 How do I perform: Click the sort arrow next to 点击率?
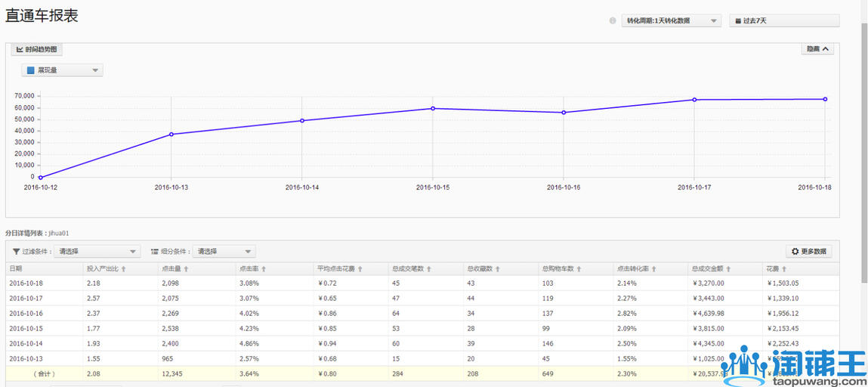264,269
